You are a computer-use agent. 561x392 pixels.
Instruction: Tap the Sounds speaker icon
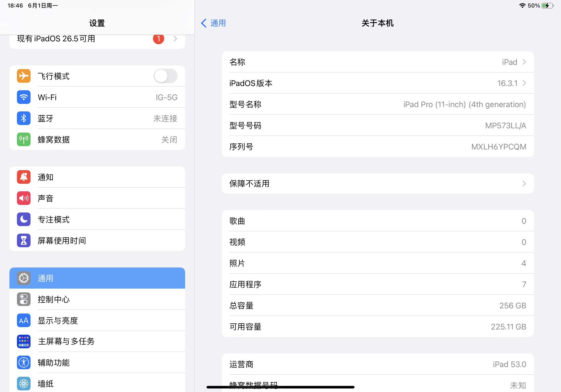point(24,198)
